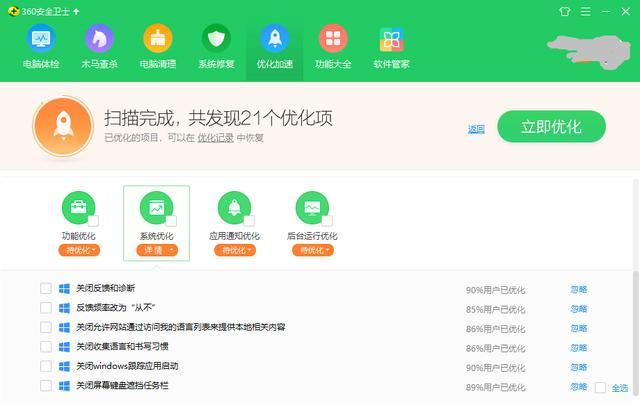This screenshot has width=640, height=403.
Task: Click 忽略 for 关闭收集语言和书写习惯
Action: pyautogui.click(x=579, y=348)
